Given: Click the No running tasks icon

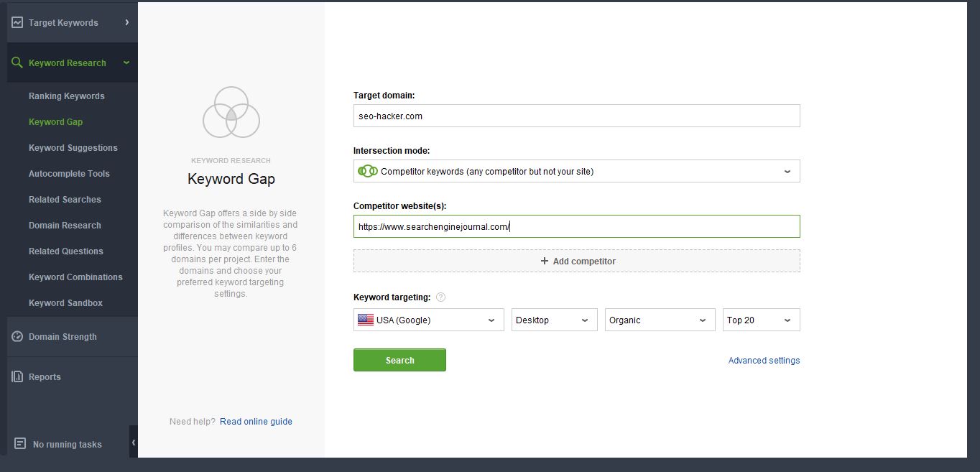Looking at the screenshot, I should [x=20, y=444].
